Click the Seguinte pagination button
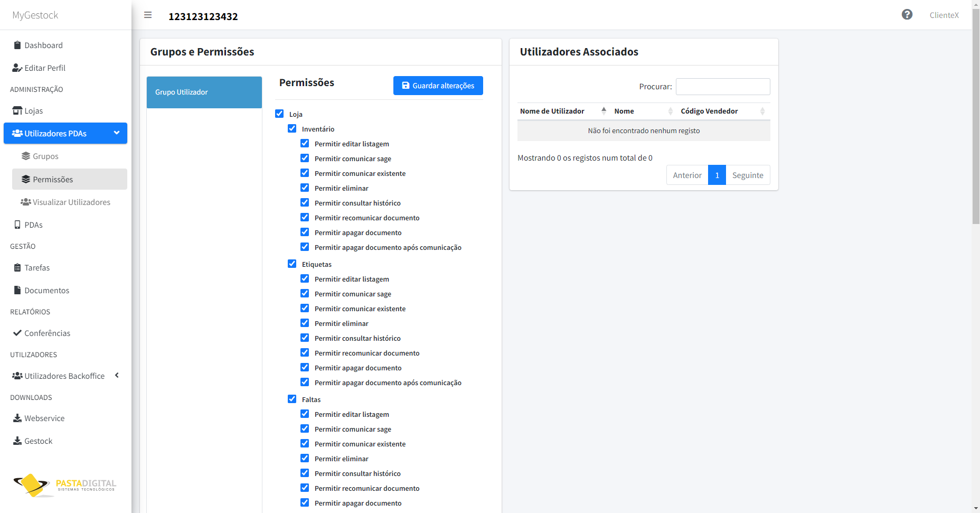Image resolution: width=980 pixels, height=513 pixels. (748, 175)
